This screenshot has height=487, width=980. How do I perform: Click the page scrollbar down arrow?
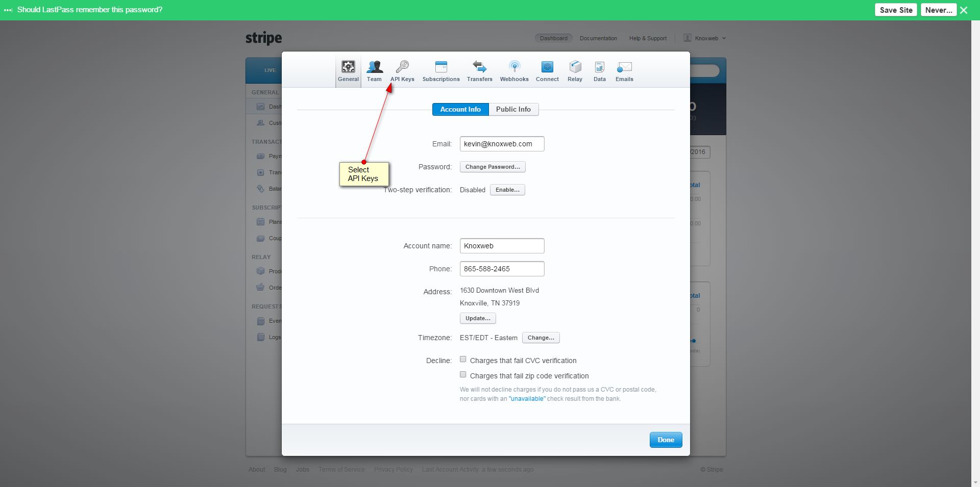(975, 482)
